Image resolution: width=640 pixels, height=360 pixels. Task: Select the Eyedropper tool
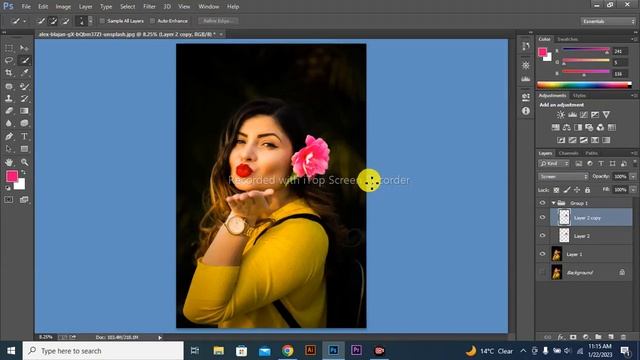pos(24,73)
